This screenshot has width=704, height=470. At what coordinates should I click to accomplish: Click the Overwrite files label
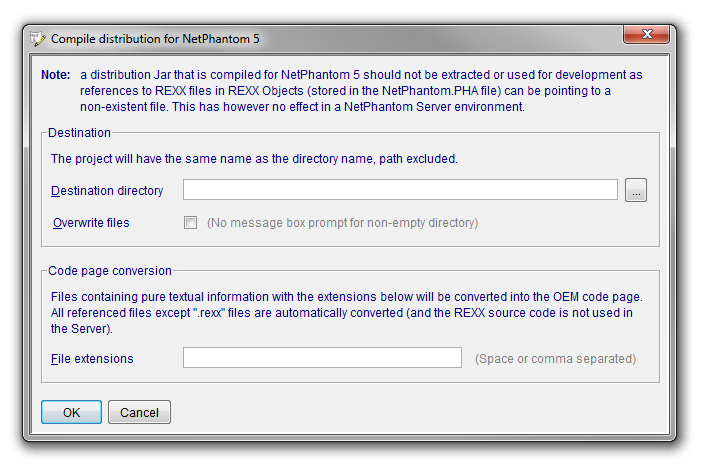point(91,223)
